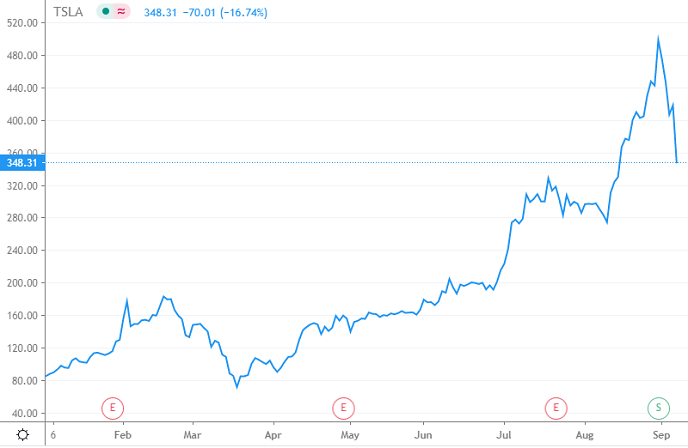Click the 120.00 price axis label
The image size is (688, 448).
click(22, 348)
